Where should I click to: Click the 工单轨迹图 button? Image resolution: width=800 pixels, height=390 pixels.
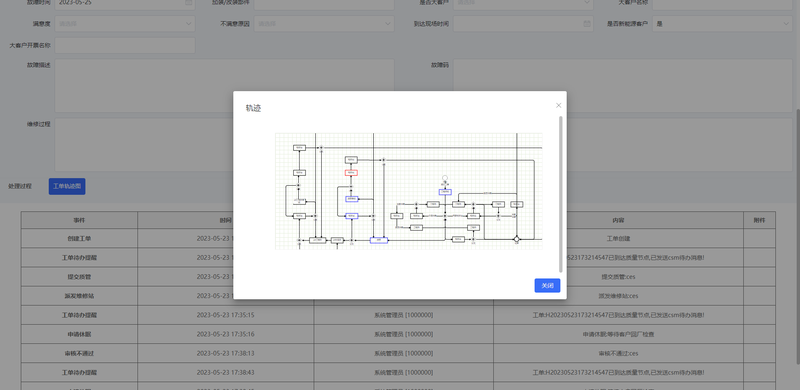pos(67,186)
